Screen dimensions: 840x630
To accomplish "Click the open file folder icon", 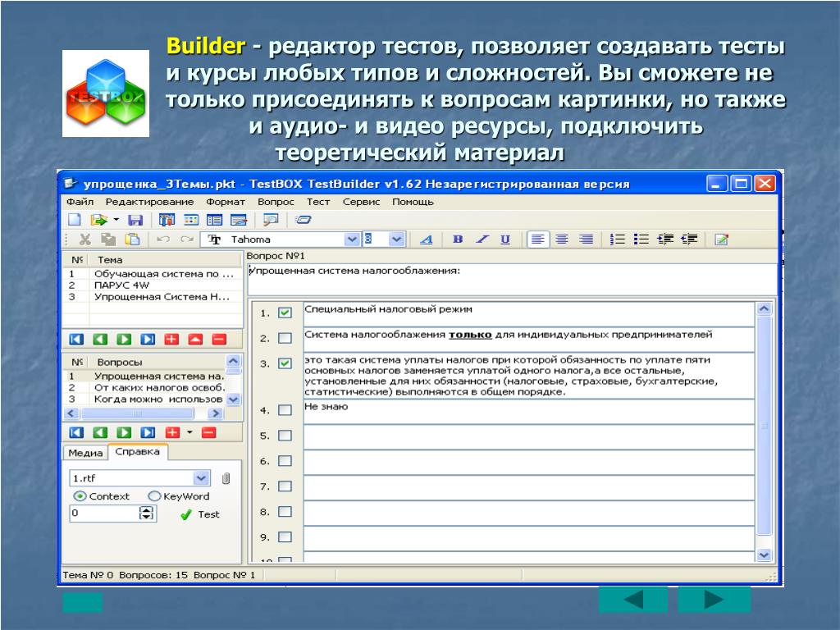I will (x=99, y=220).
